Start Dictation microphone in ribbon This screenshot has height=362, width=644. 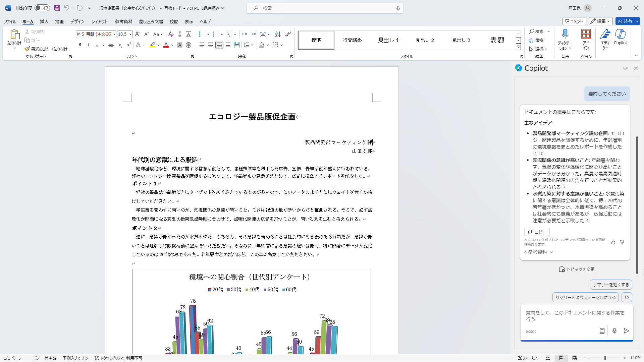[565, 34]
